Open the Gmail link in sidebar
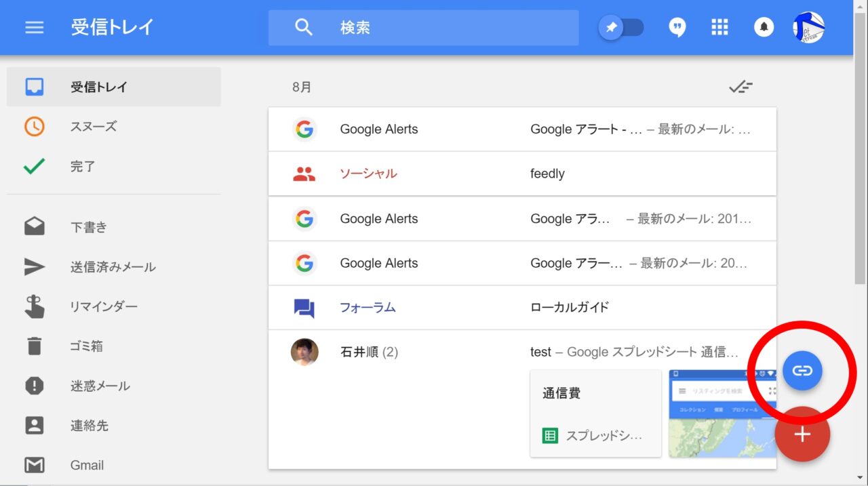This screenshot has height=486, width=868. [87, 465]
